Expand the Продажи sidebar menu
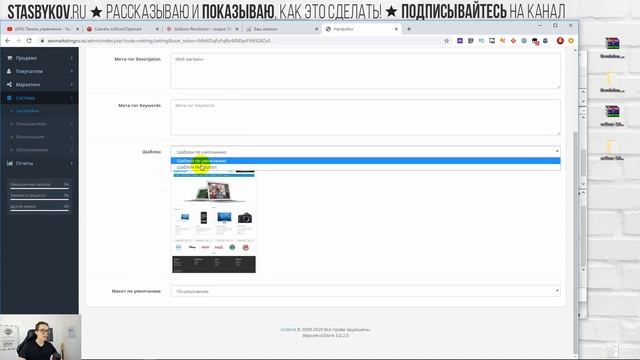The height and width of the screenshot is (360, 640). pos(39,58)
